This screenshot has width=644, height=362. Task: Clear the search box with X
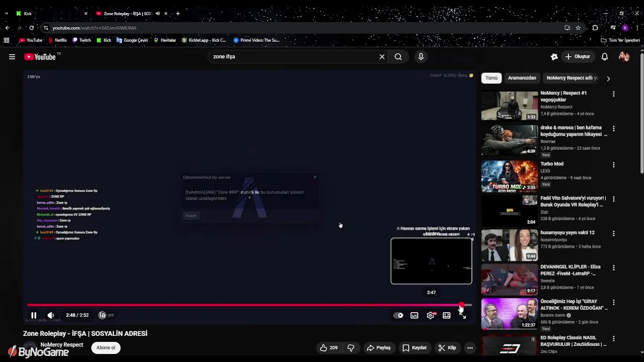pyautogui.click(x=382, y=57)
